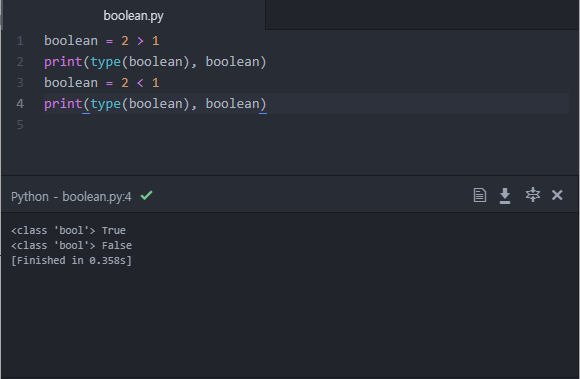The image size is (580, 379).
Task: Click line number 1 in gutter
Action: point(20,41)
